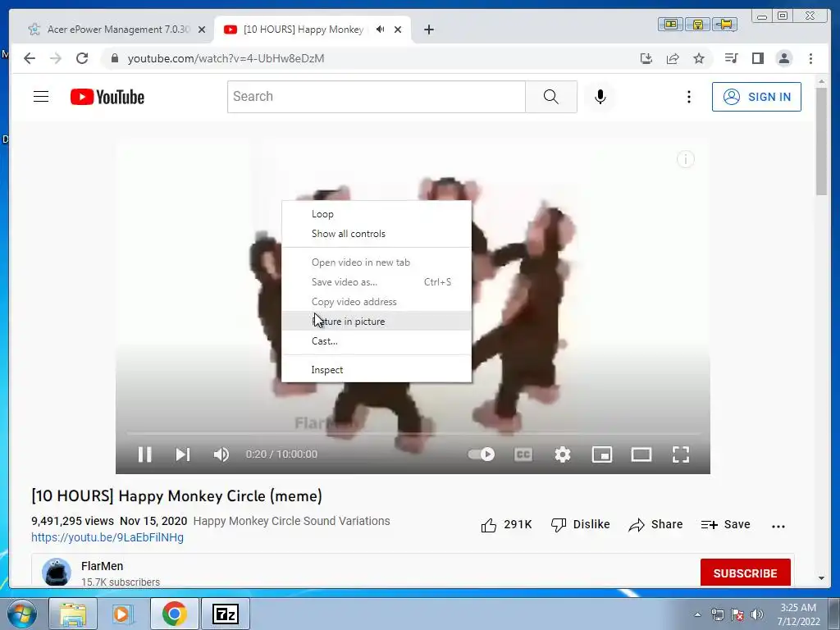Toggle closed captions (CC)
840x630 pixels.
tap(523, 454)
